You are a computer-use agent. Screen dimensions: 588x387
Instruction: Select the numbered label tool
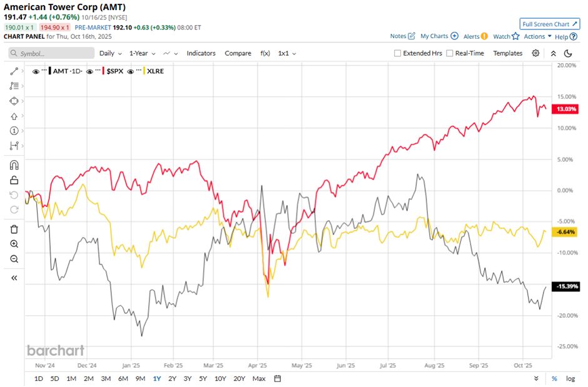14,131
